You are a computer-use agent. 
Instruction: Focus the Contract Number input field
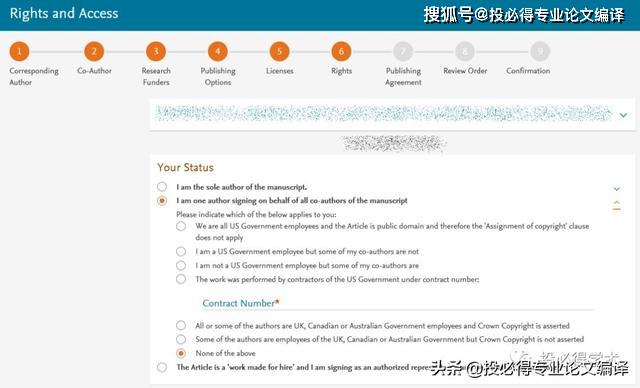click(398, 303)
